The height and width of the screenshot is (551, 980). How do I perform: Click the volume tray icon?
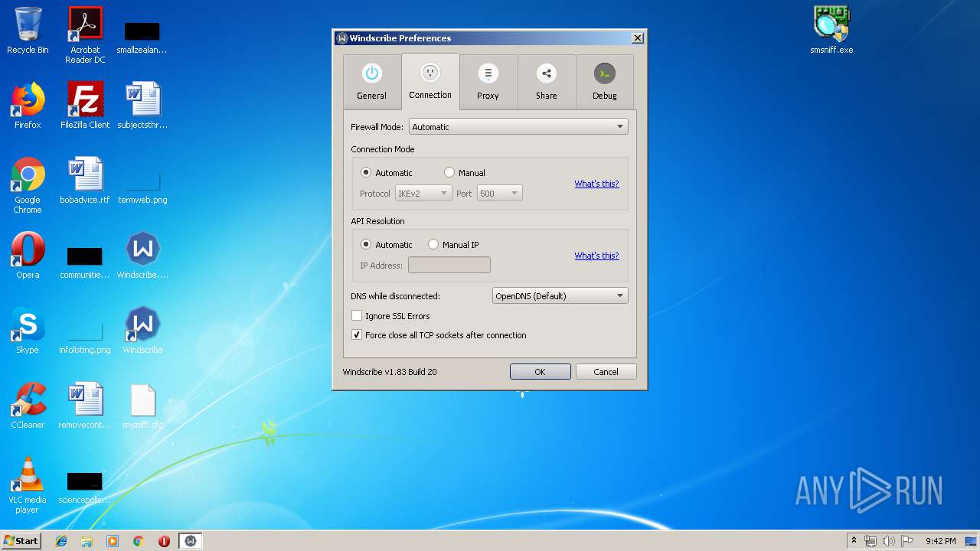(889, 541)
